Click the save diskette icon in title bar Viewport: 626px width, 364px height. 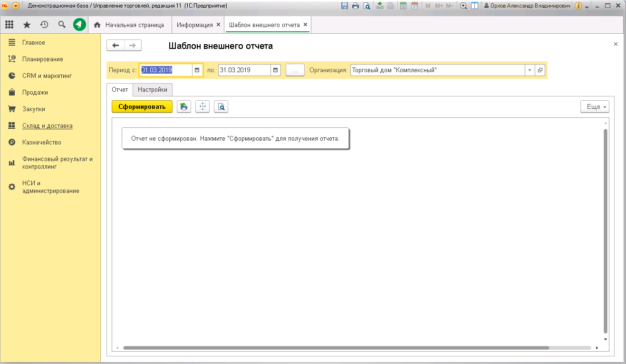click(345, 6)
